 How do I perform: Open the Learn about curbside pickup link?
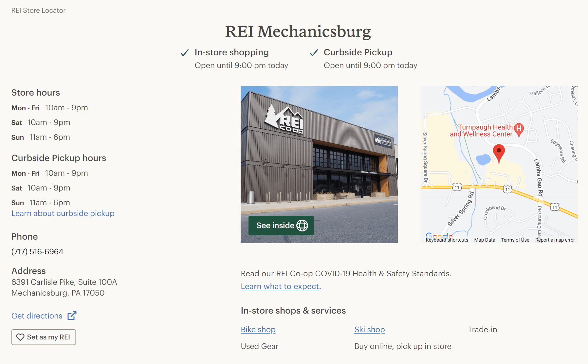[63, 213]
